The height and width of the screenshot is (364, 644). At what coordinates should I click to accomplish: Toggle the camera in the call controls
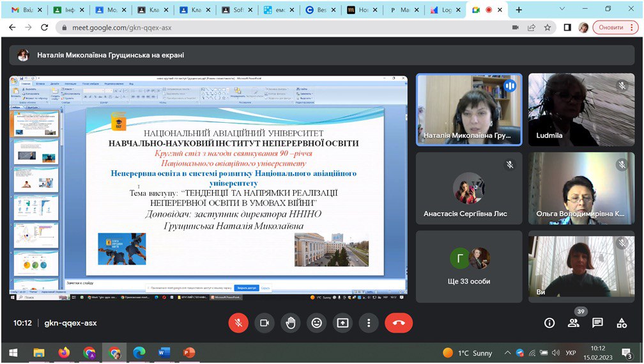coord(264,323)
